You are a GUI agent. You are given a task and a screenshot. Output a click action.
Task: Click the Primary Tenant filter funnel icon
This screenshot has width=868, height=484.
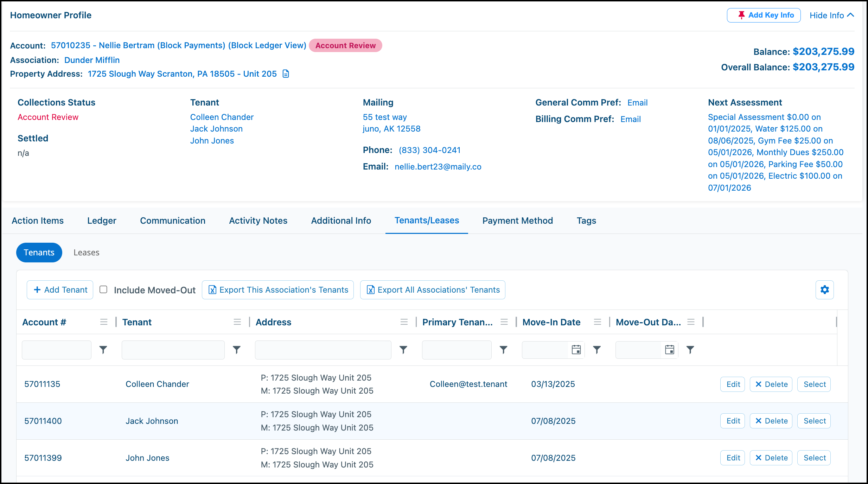[504, 350]
